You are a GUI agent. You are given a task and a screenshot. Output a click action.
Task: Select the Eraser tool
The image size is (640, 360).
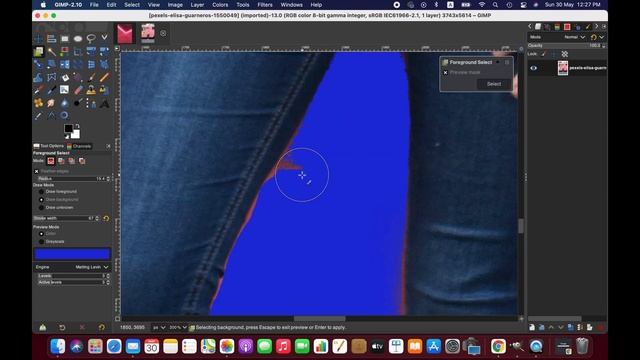click(x=78, y=90)
